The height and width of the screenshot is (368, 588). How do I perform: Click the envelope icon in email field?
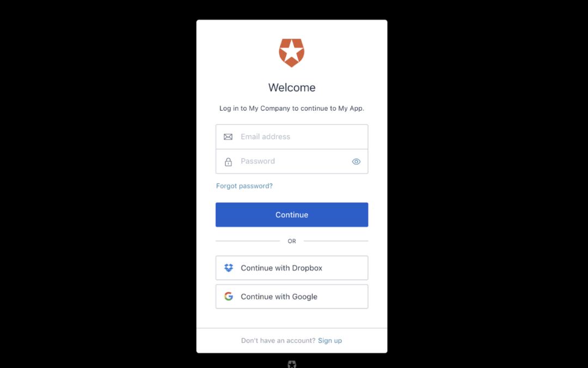[228, 137]
